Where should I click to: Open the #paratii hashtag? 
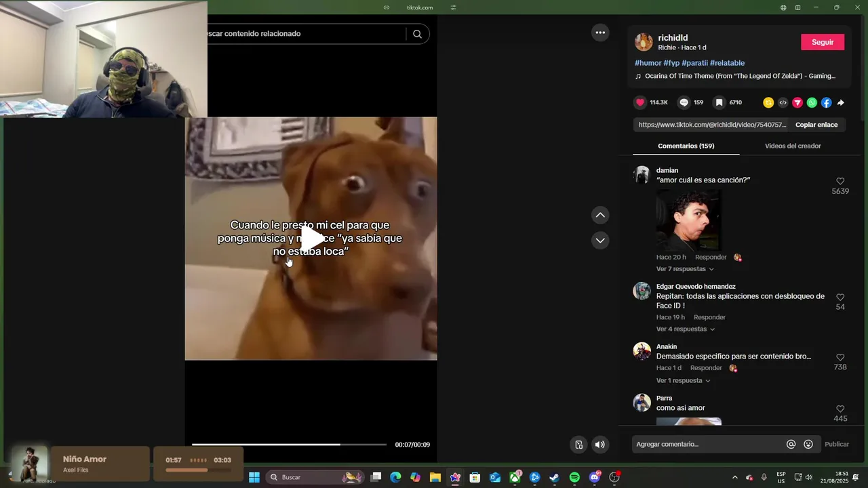tap(694, 63)
